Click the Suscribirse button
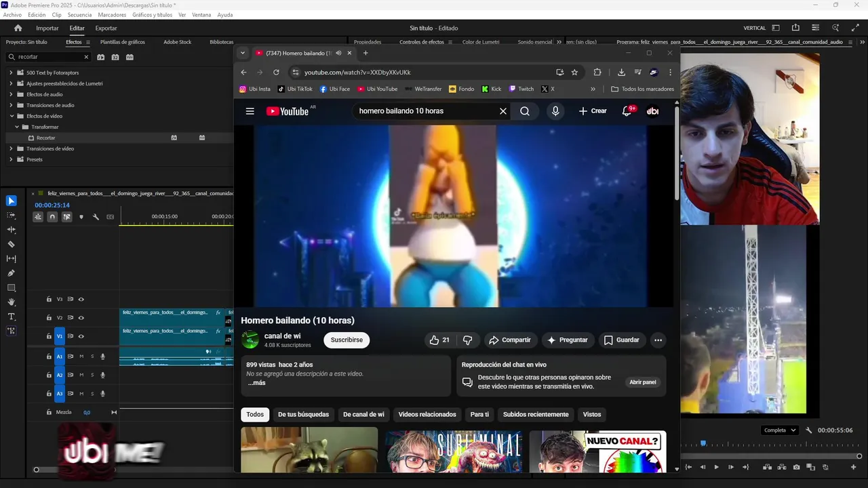 pyautogui.click(x=347, y=340)
